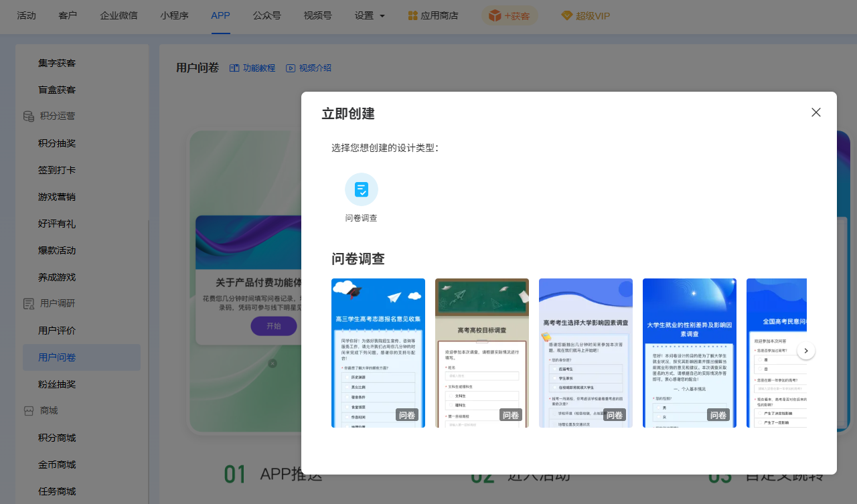The image size is (857, 504).
Task: Open the 功能教程 tutorial link
Action: [252, 68]
